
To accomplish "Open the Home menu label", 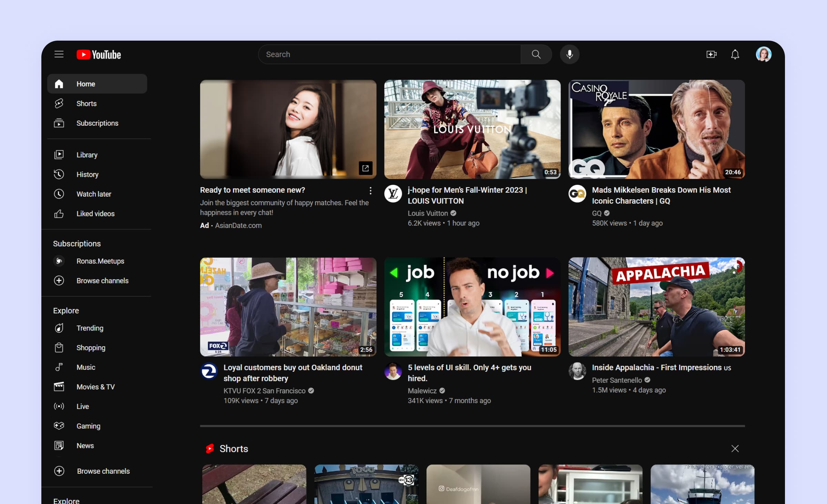I will point(86,84).
